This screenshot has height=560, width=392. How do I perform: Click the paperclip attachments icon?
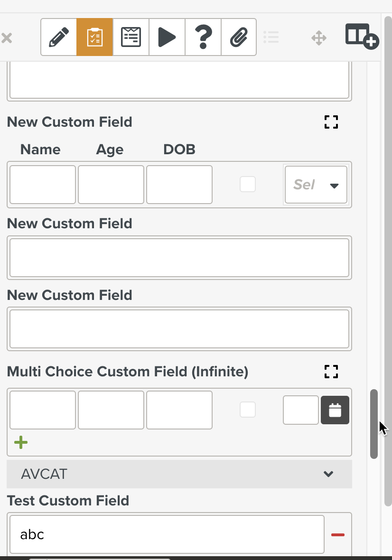[x=239, y=37]
